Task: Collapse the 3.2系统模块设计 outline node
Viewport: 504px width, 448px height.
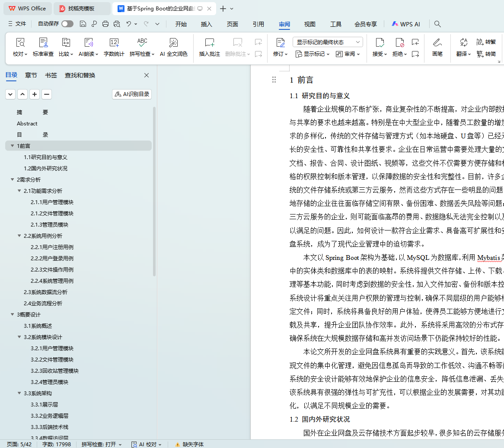Action: (19, 337)
